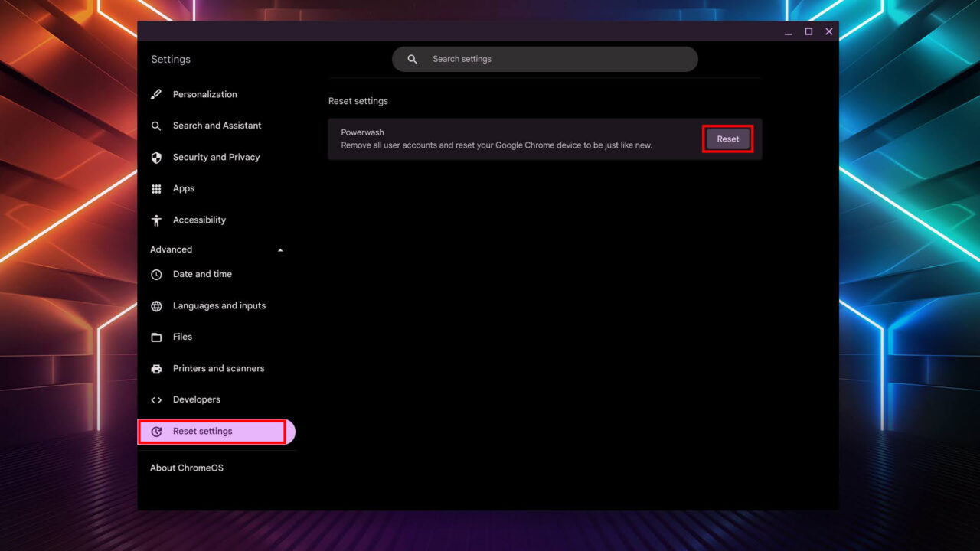Click the search magnifier in the settings bar

coord(411,59)
